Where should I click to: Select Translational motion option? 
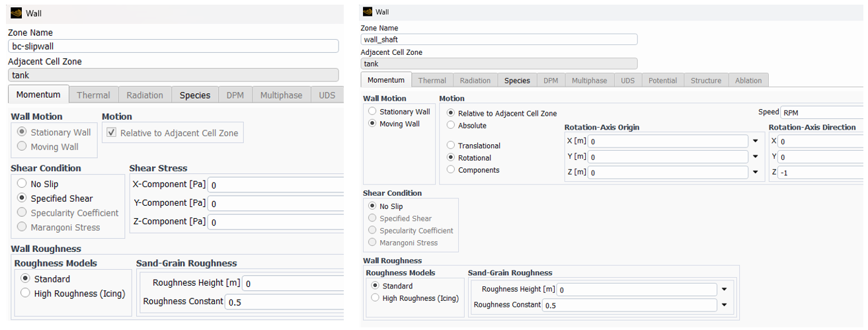451,145
